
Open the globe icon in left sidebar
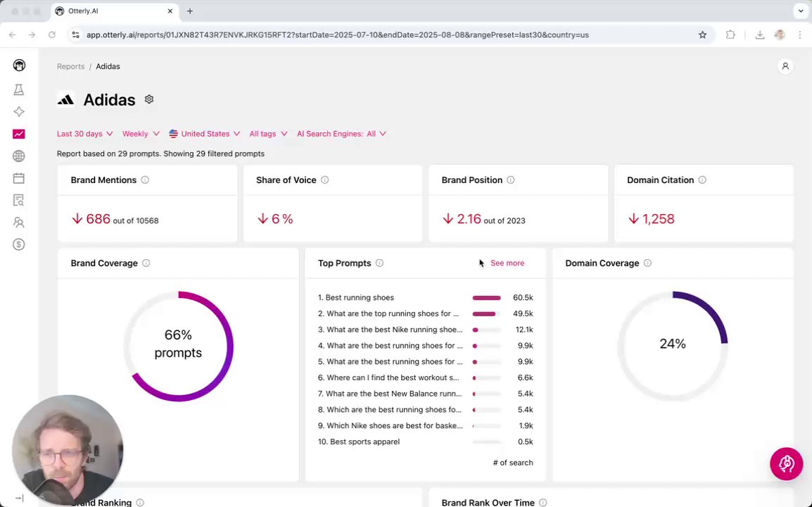tap(19, 156)
